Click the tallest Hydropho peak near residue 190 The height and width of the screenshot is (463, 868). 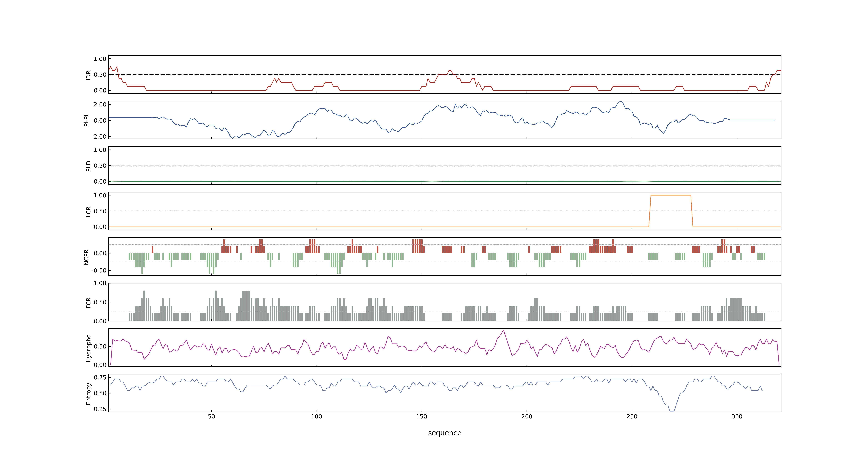503,331
